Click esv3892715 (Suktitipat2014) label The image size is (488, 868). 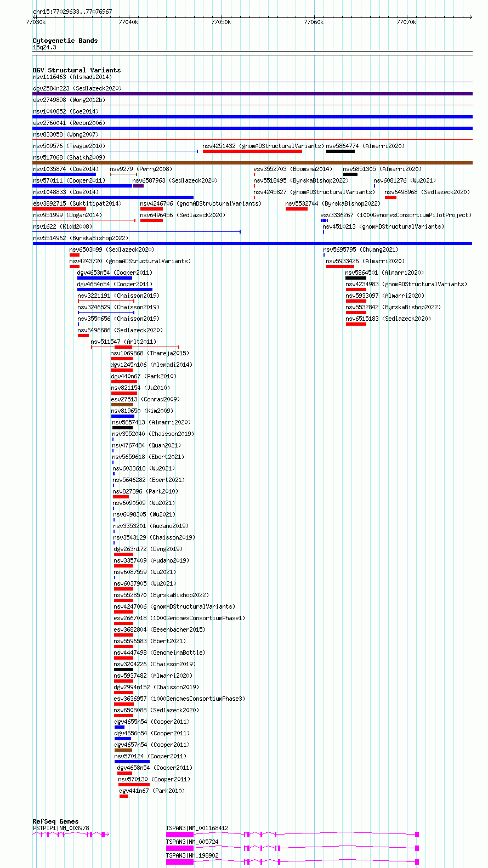click(x=77, y=203)
